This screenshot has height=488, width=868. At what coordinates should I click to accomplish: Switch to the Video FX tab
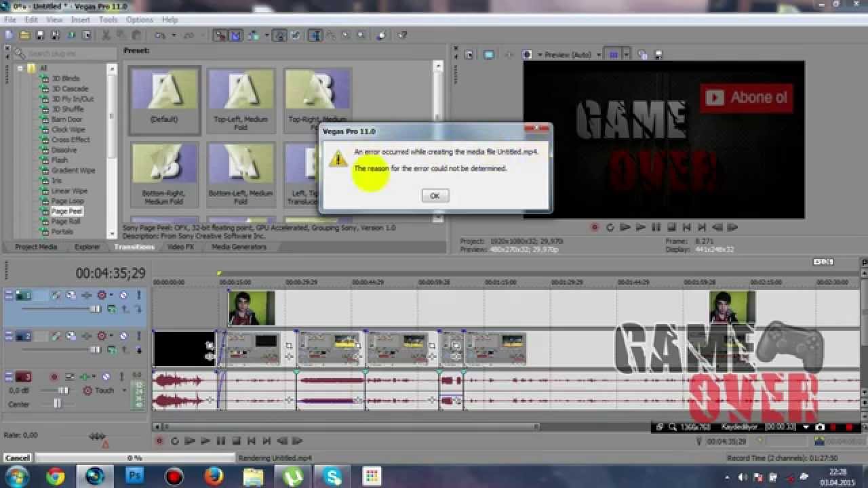pyautogui.click(x=180, y=247)
